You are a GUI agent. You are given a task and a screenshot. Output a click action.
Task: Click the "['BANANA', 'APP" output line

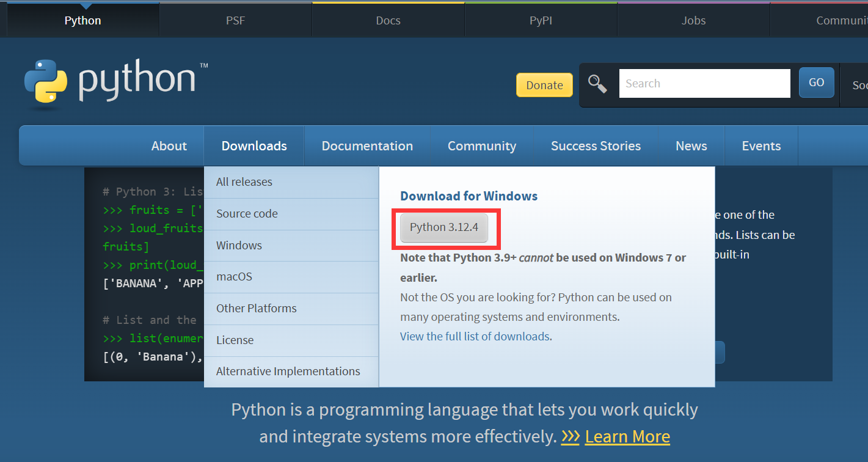click(153, 283)
